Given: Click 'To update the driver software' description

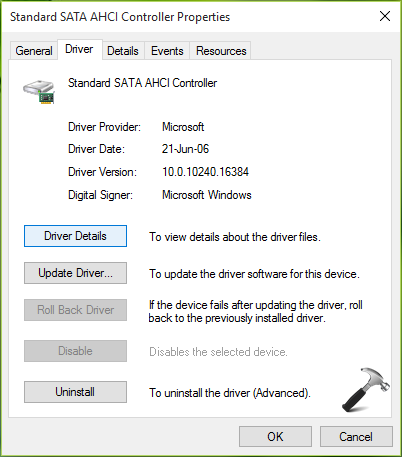Looking at the screenshot, I should click(x=254, y=274).
